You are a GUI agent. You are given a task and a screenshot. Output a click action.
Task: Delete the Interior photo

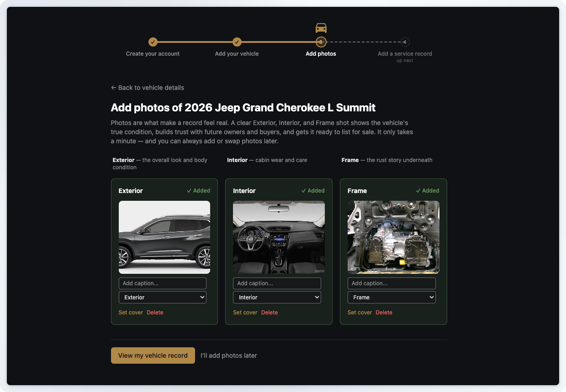point(270,313)
